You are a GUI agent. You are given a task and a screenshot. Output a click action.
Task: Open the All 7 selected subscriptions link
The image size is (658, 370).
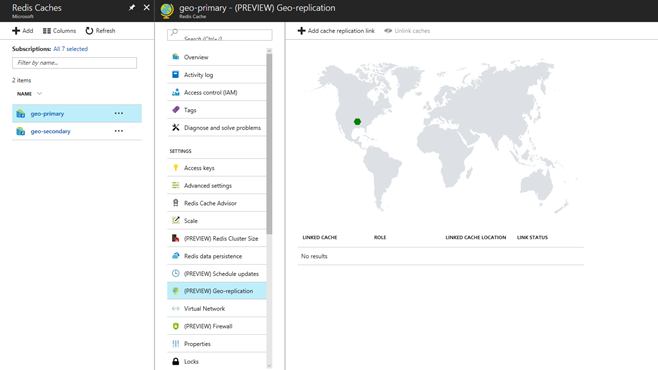coord(70,49)
